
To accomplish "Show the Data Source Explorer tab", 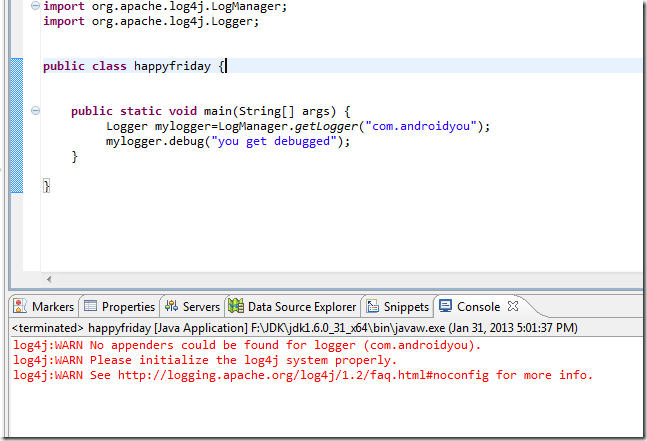I will (292, 307).
